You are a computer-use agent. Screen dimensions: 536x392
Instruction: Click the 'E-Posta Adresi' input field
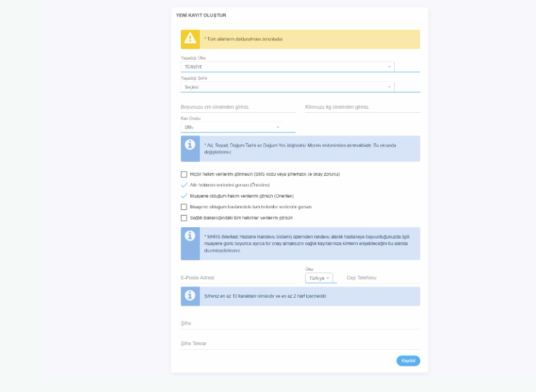point(240,278)
